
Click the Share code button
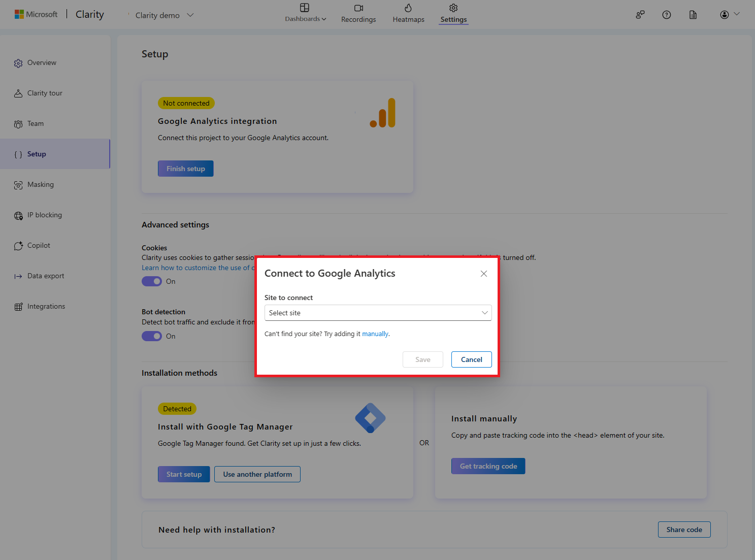point(684,530)
